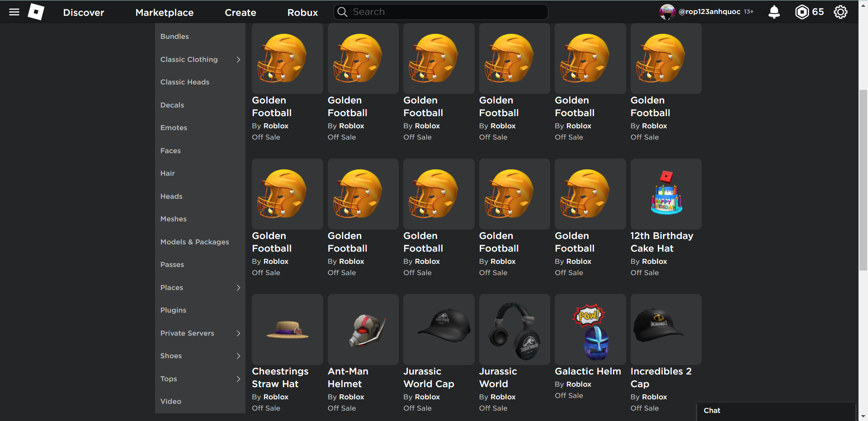Open the notifications bell
868x421 pixels.
pos(774,12)
